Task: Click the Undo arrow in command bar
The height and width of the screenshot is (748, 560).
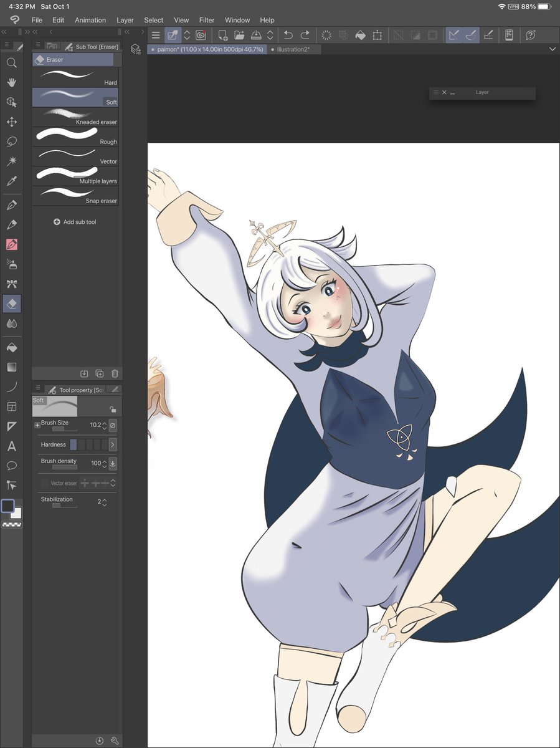Action: [x=288, y=36]
